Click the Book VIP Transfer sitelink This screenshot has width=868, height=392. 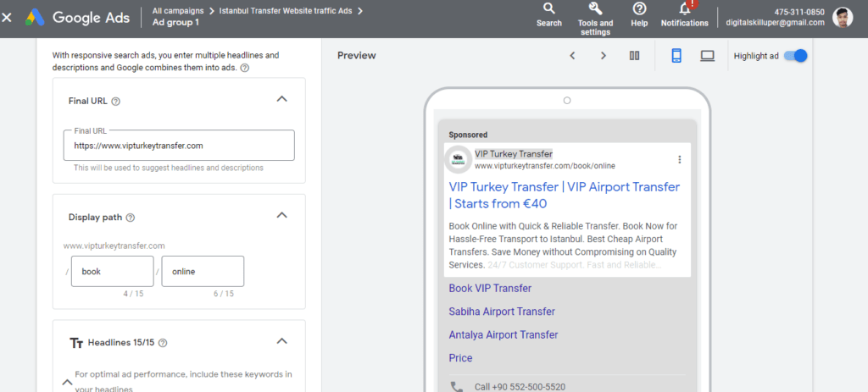[490, 289]
